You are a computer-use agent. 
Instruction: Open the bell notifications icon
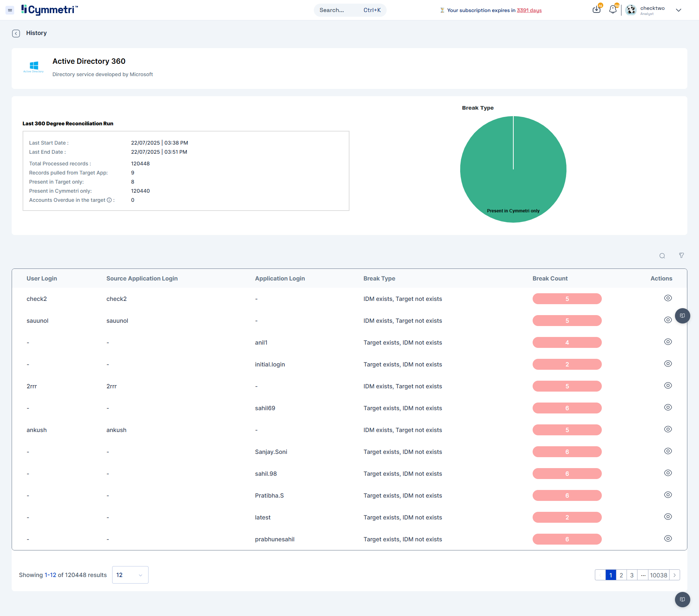click(x=613, y=10)
